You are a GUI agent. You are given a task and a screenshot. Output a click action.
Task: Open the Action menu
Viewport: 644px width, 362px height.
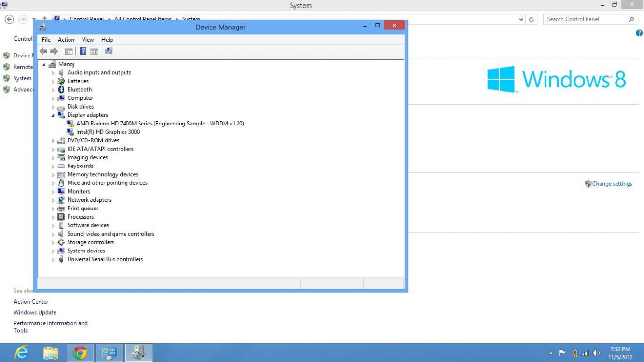(x=66, y=40)
